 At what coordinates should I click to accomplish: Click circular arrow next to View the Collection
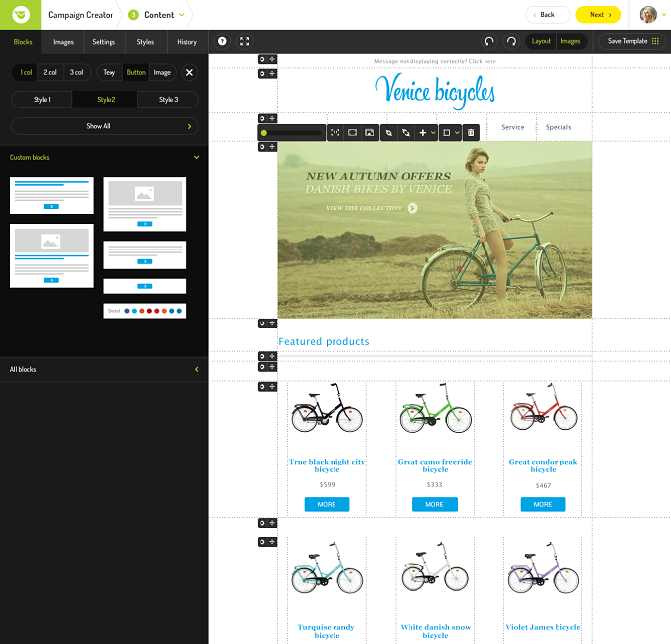pos(412,208)
